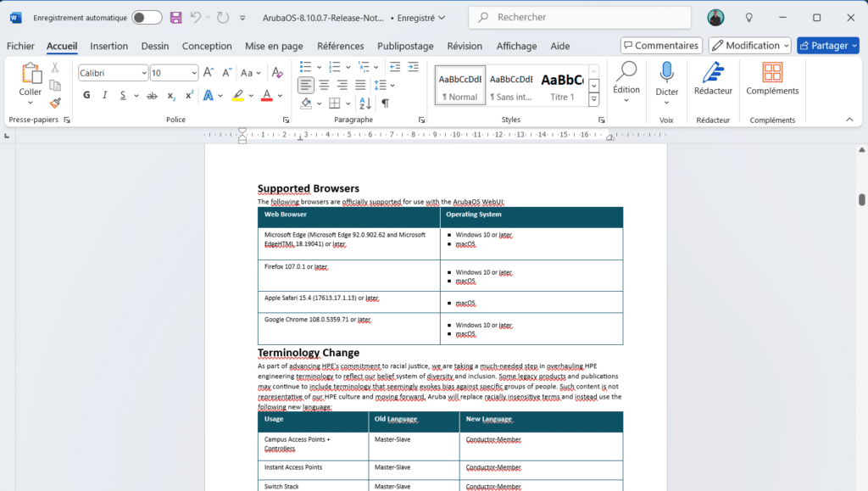This screenshot has width=868, height=491.
Task: Click the Commentaires button
Action: point(661,46)
